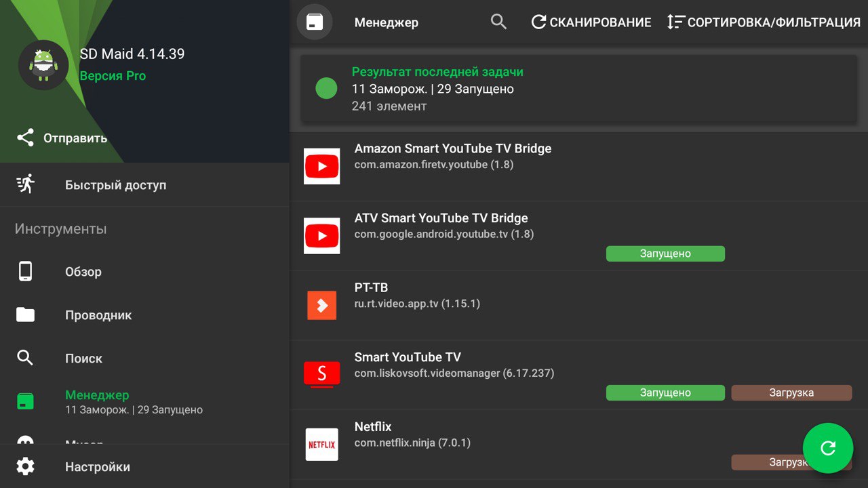Select the РТ-ТВ app title
Image resolution: width=868 pixels, height=488 pixels.
(371, 287)
